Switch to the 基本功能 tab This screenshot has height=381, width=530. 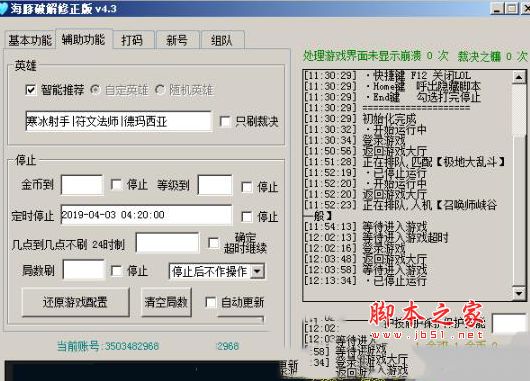(x=30, y=40)
